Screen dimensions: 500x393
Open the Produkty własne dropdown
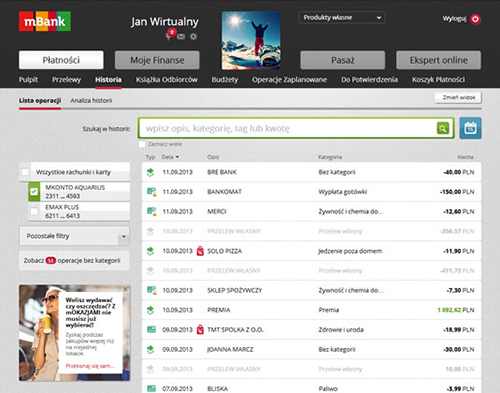click(342, 18)
